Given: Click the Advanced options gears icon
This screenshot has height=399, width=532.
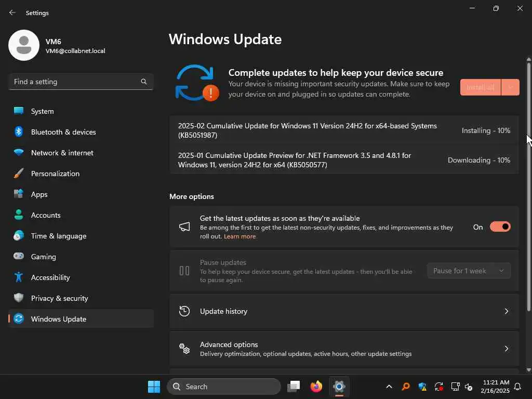Looking at the screenshot, I should 184,349.
